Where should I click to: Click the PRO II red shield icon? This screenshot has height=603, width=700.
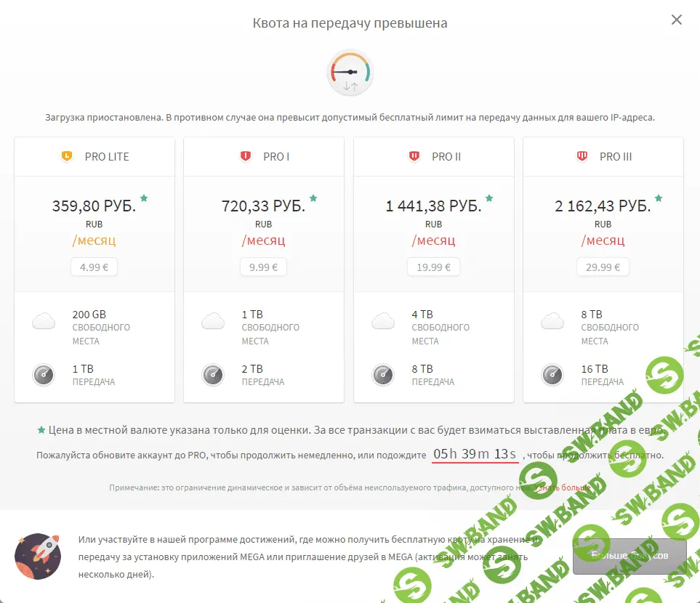pyautogui.click(x=414, y=156)
